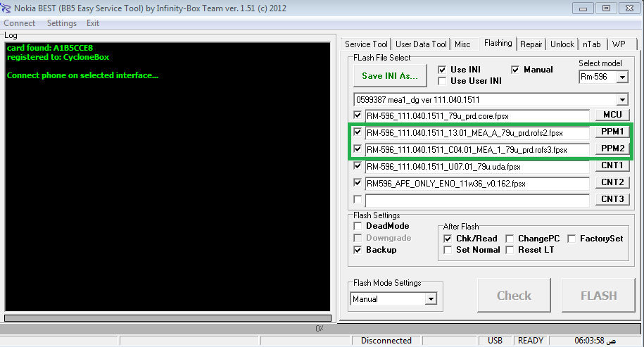Go to the Repair tab

[x=531, y=44]
